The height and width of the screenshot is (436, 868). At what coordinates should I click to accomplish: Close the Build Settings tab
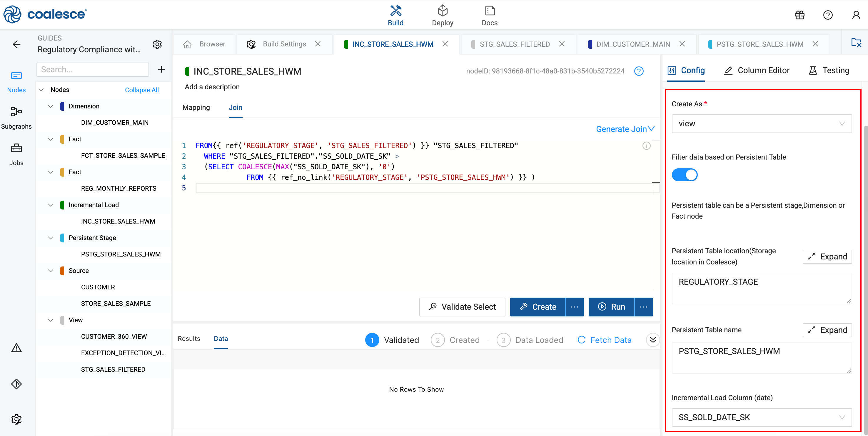click(318, 44)
